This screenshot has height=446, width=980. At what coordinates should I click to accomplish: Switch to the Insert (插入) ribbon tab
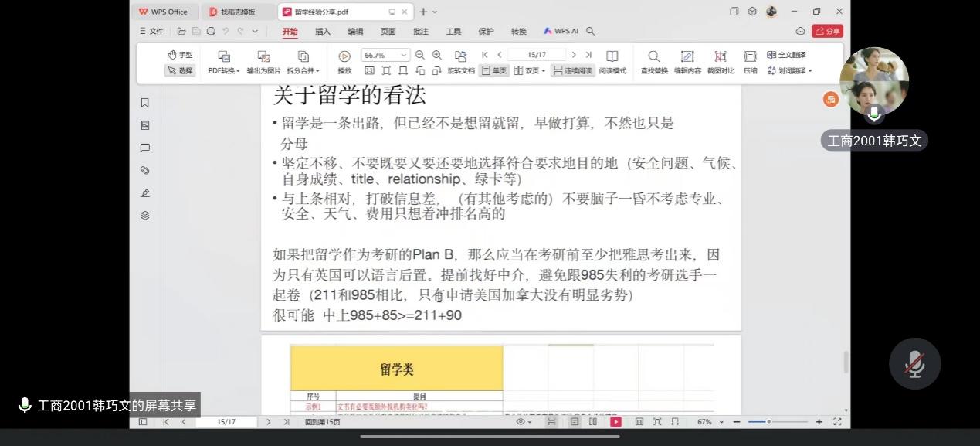[x=322, y=32]
